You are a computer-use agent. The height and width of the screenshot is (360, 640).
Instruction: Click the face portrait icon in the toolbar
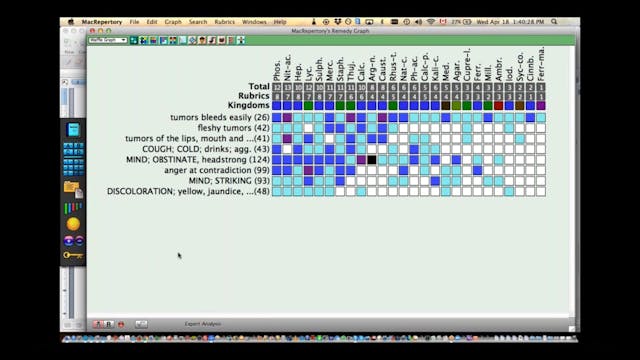coord(202,40)
